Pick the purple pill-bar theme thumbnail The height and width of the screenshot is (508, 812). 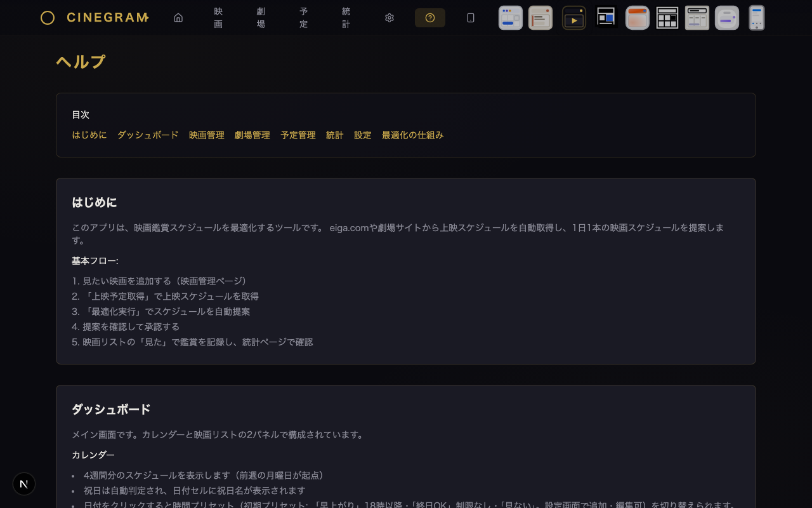click(727, 18)
